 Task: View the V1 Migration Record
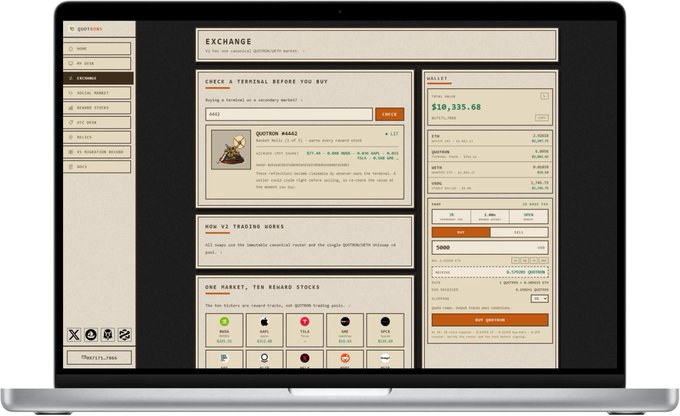coord(97,152)
